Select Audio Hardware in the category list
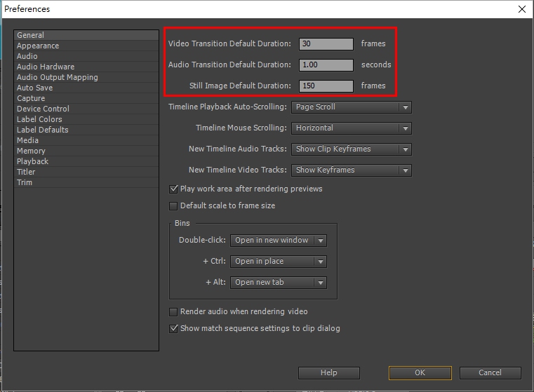Screen dimensions: 534x392 click(86, 67)
